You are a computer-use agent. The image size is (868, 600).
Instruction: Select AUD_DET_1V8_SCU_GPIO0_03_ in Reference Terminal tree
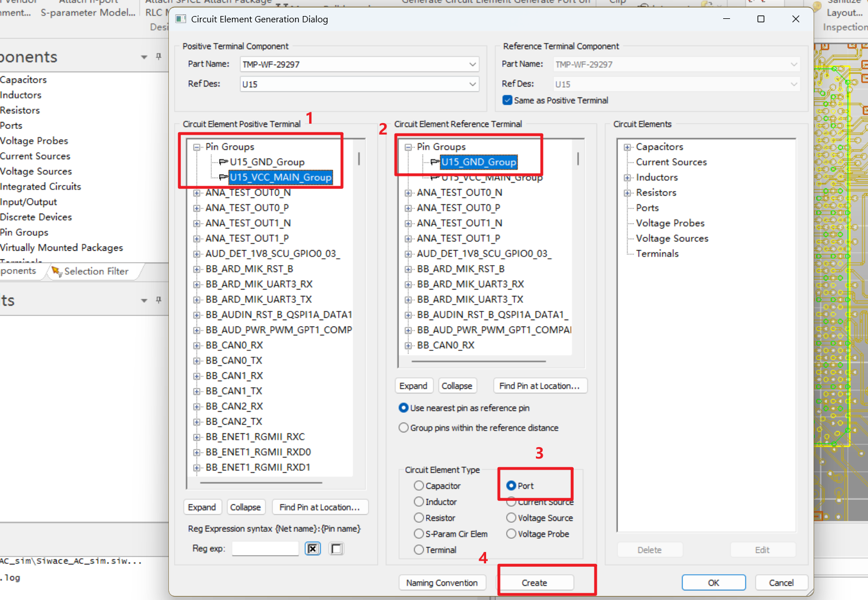484,254
